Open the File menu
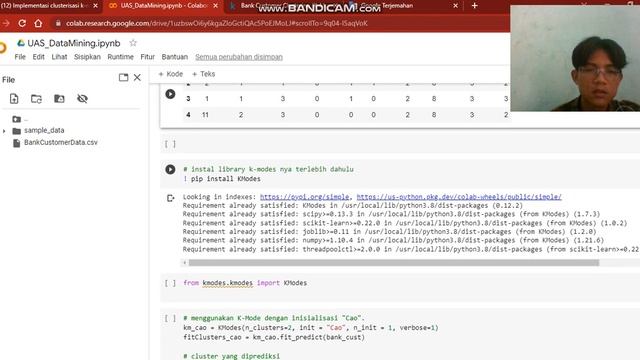 tap(20, 57)
